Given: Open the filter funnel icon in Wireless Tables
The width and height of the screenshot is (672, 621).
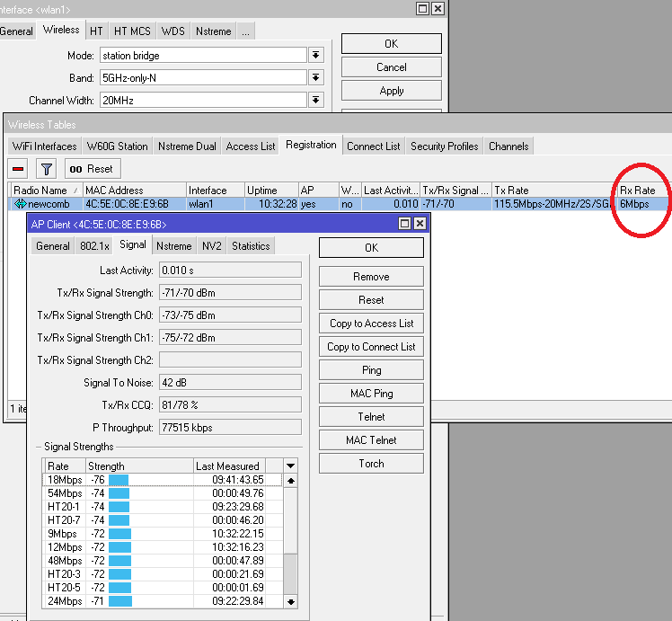Looking at the screenshot, I should [47, 169].
